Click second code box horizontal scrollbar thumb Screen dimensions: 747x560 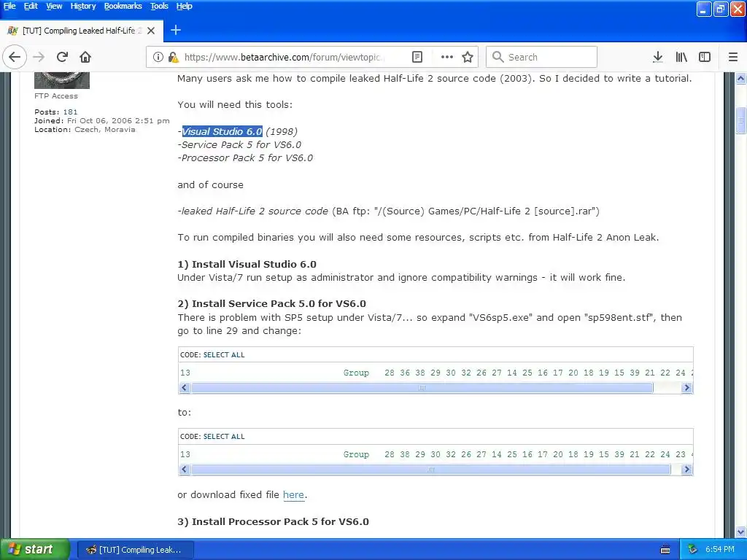[430, 470]
